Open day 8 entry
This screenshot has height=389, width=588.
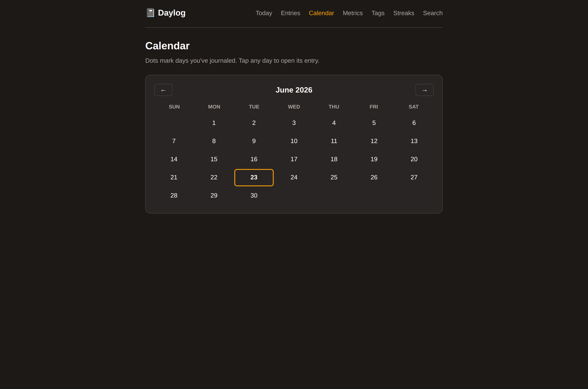point(214,141)
